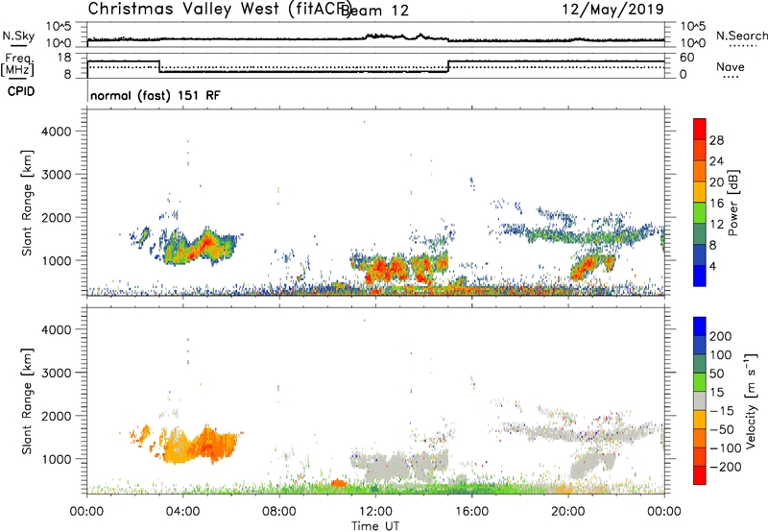Click the light green 12–16 dB Power segment
Image resolution: width=768 pixels, height=532 pixels.
point(700,213)
